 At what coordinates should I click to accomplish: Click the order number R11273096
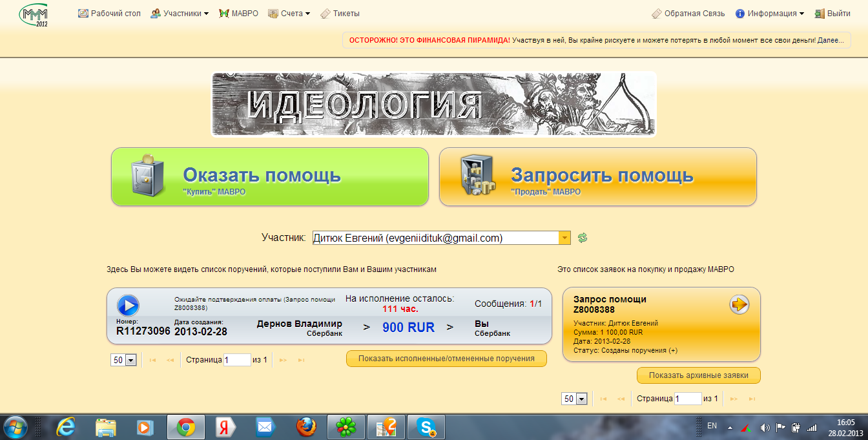(143, 331)
